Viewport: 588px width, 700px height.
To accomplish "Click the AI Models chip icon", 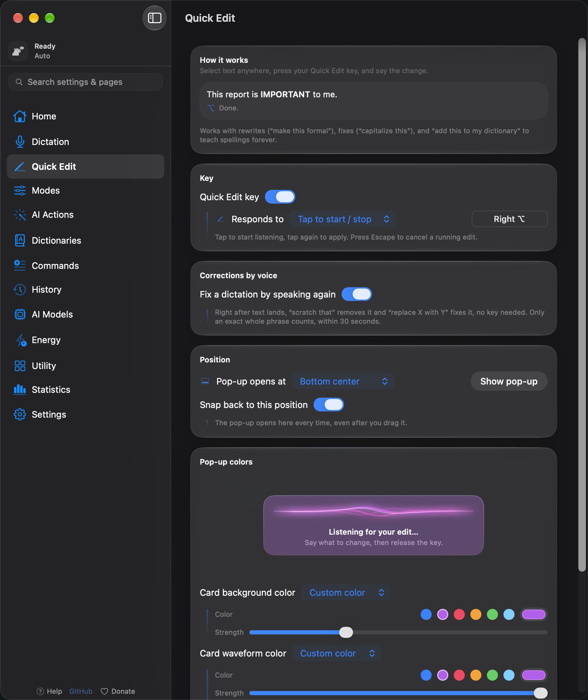I will pyautogui.click(x=20, y=314).
